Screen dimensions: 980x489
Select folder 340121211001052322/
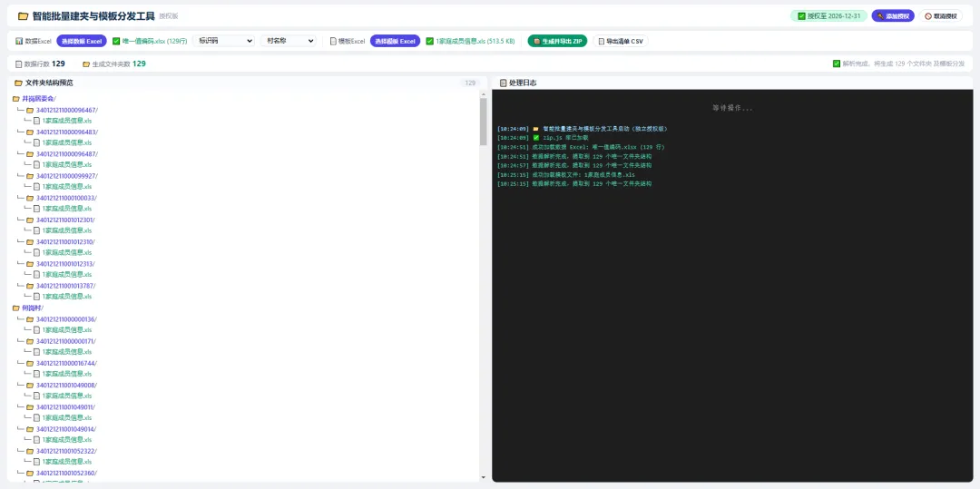pyautogui.click(x=67, y=451)
